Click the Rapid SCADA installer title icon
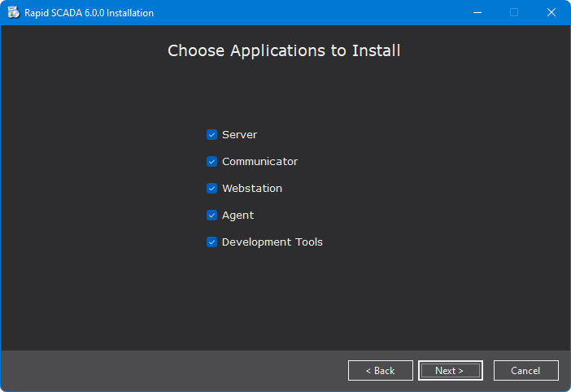Screen dimensions: 571x392 click(x=14, y=12)
